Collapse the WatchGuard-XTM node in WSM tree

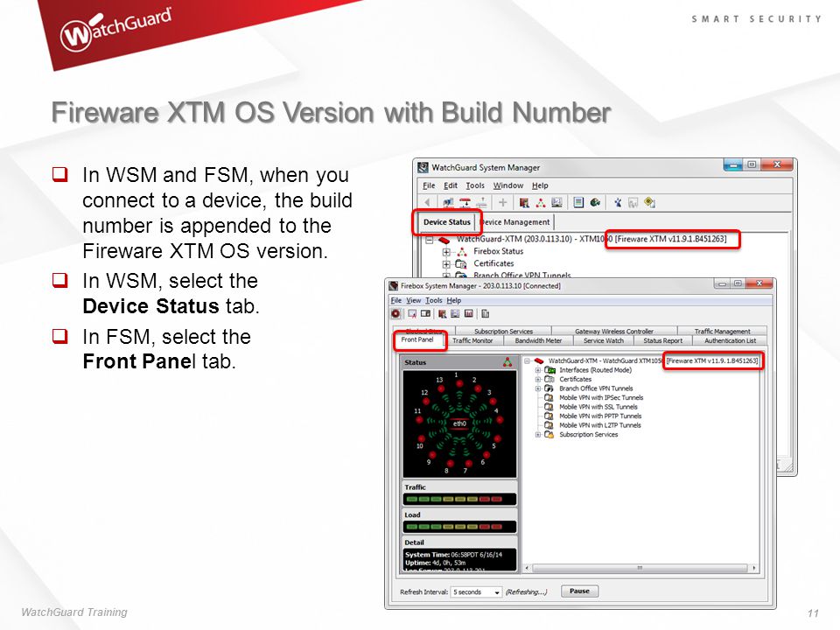429,240
